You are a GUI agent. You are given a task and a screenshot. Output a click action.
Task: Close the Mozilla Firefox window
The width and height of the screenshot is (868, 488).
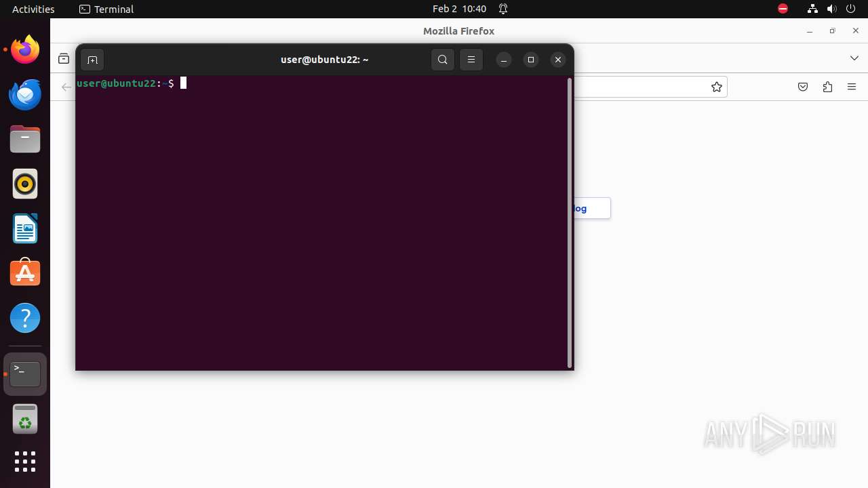pos(856,31)
